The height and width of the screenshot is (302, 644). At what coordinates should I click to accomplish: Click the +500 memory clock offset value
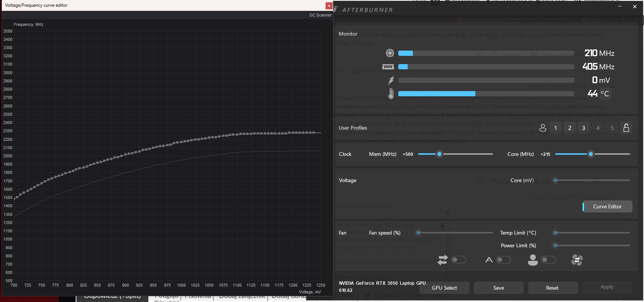click(408, 154)
